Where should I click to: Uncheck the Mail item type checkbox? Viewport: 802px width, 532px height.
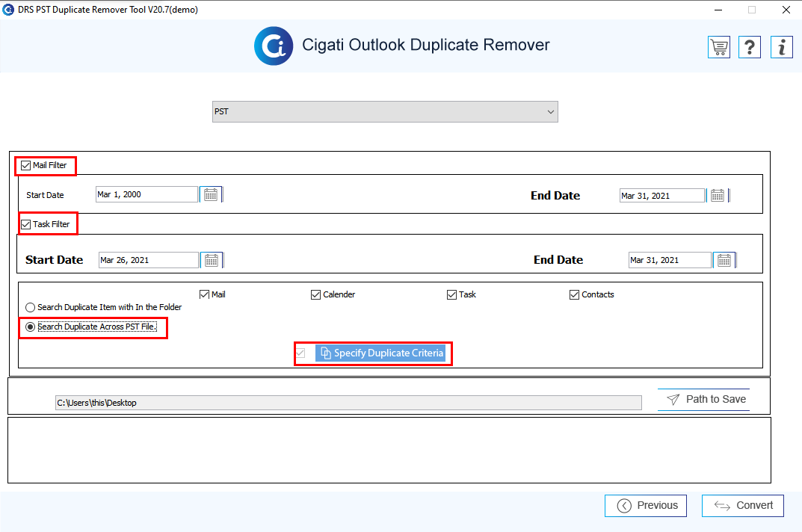tap(204, 294)
